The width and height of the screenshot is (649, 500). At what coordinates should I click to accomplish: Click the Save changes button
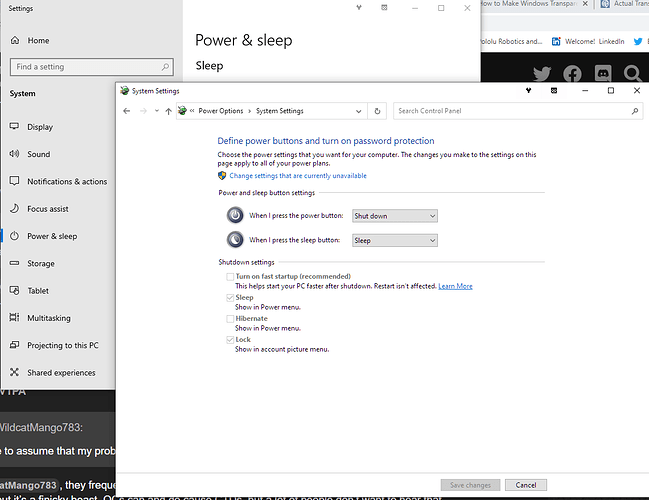coord(470,485)
